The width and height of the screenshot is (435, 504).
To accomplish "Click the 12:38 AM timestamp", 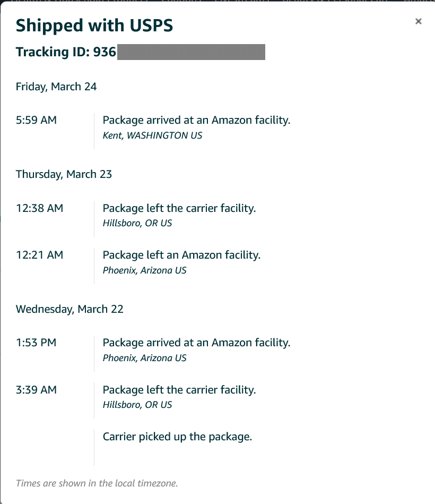I will (x=39, y=208).
